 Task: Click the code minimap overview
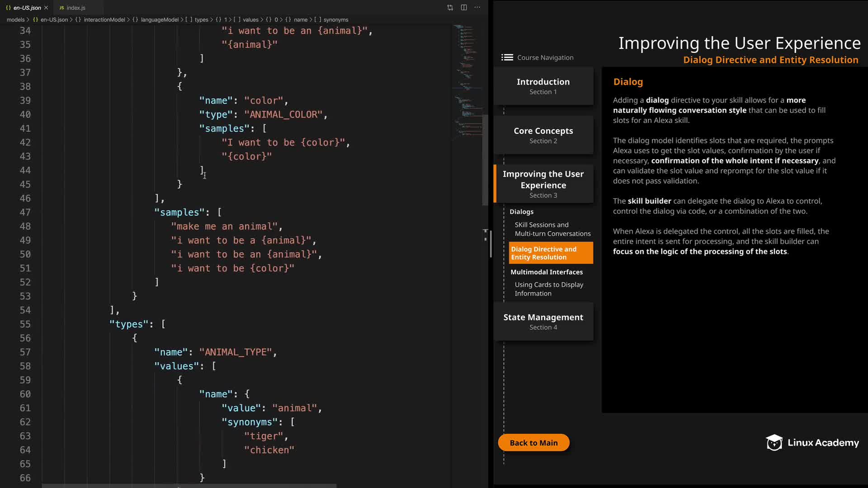[466, 81]
